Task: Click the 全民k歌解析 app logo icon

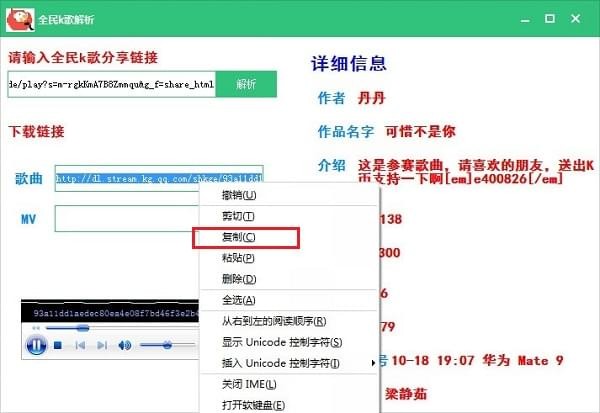Action: click(20, 19)
